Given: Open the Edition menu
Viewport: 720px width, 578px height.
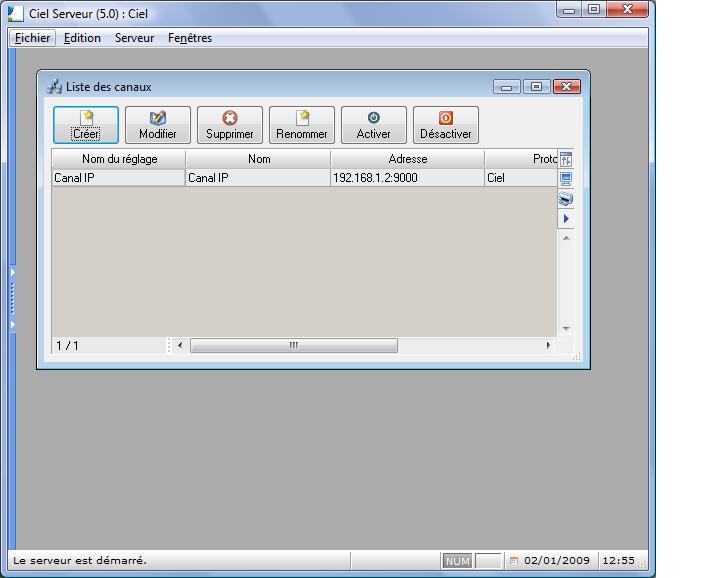Looking at the screenshot, I should point(82,38).
